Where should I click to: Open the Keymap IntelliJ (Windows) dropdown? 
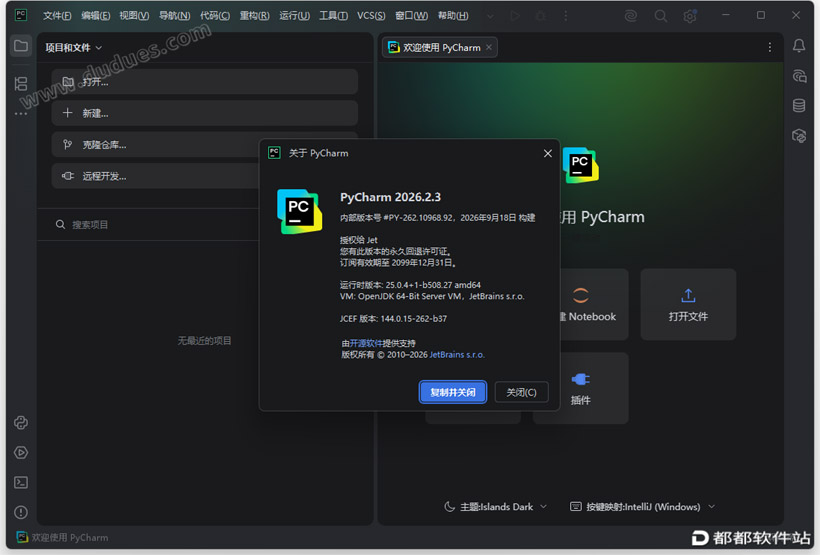click(642, 507)
